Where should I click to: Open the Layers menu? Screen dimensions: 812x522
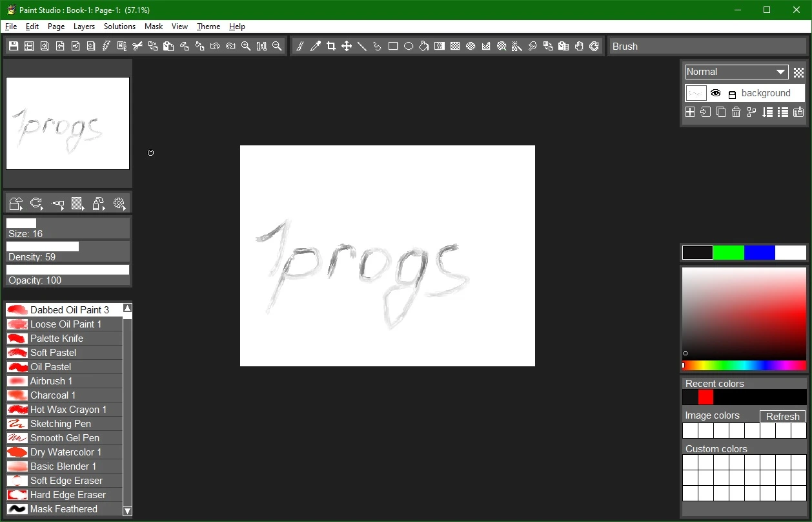coord(84,26)
